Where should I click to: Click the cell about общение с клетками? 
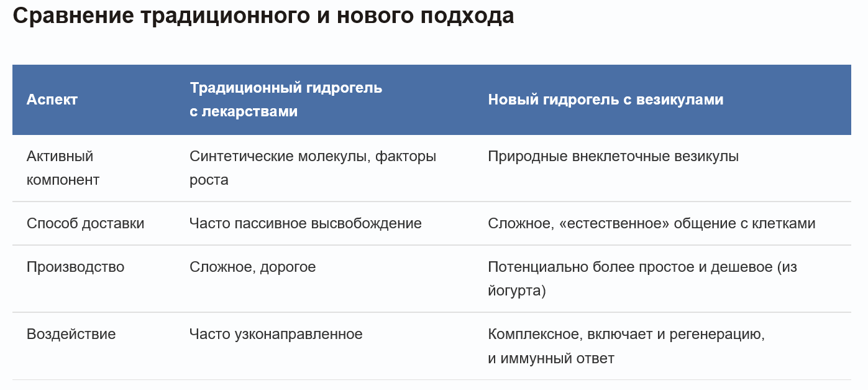[x=651, y=223]
